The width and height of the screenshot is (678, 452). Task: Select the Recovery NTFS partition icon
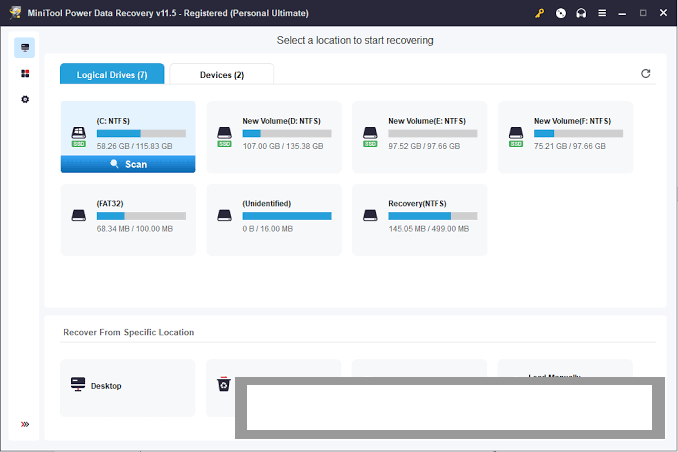(x=370, y=215)
